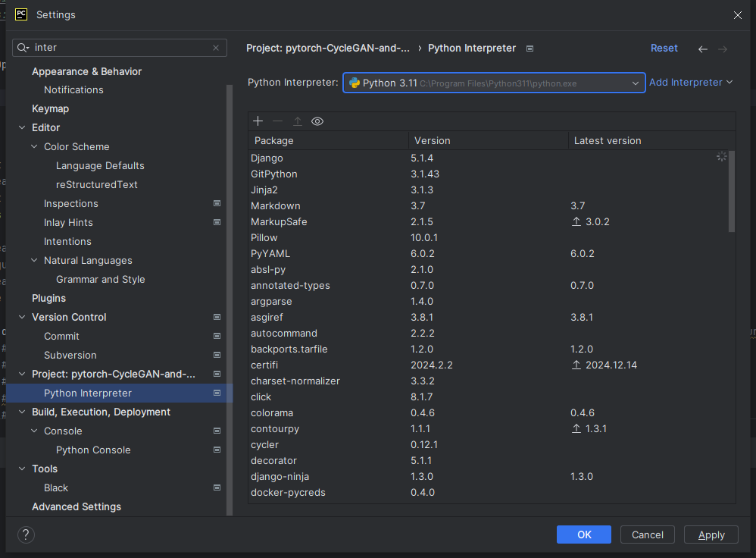Close the Settings dialog
Viewport: 756px width, 558px height.
(738, 15)
